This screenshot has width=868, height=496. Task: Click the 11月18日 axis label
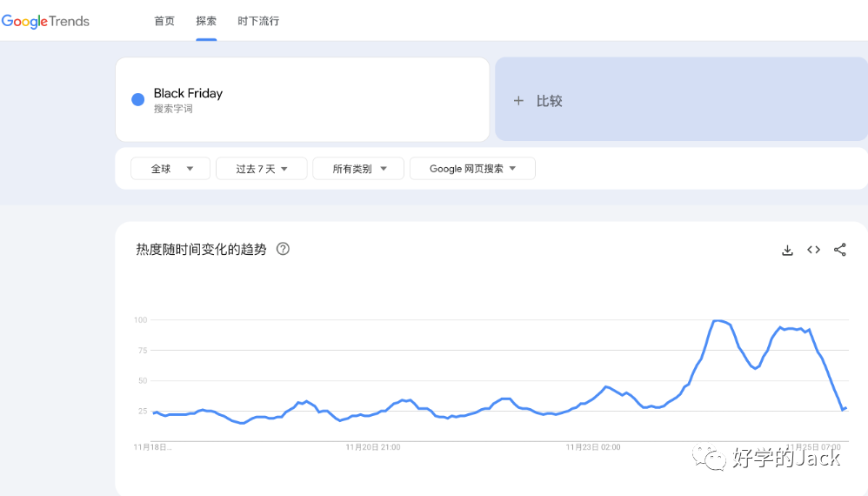tap(153, 447)
